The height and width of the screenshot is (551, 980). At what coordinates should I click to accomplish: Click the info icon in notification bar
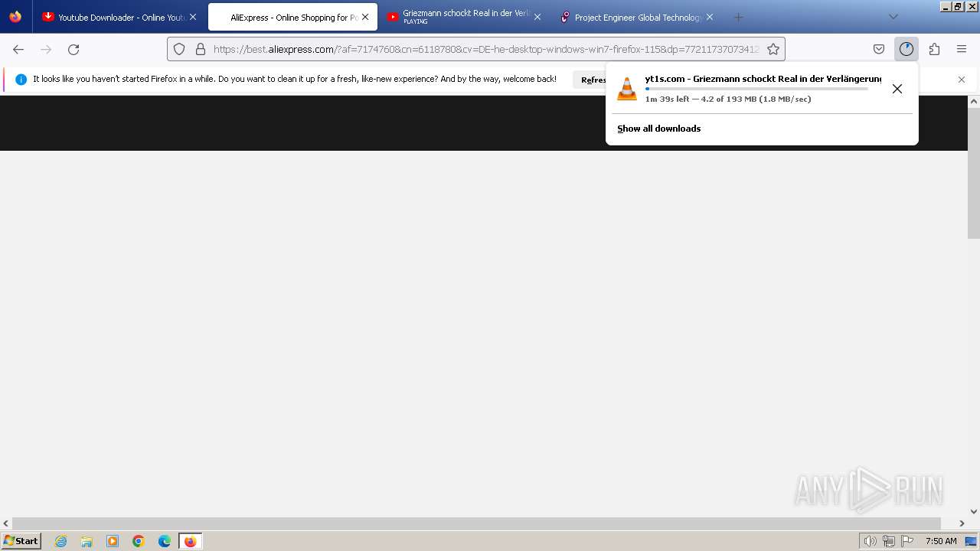point(21,80)
